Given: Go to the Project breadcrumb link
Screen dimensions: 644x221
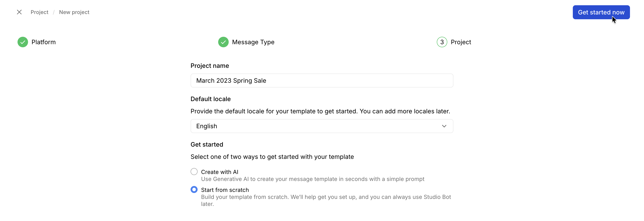Looking at the screenshot, I should point(39,12).
